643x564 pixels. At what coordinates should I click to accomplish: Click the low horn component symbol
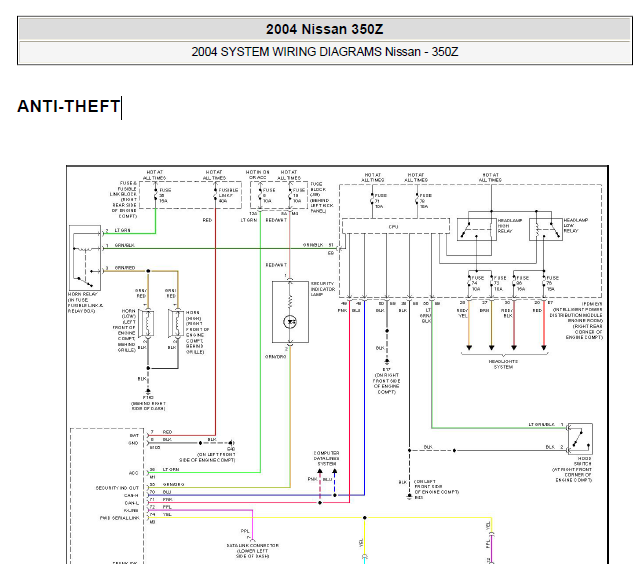(x=146, y=324)
